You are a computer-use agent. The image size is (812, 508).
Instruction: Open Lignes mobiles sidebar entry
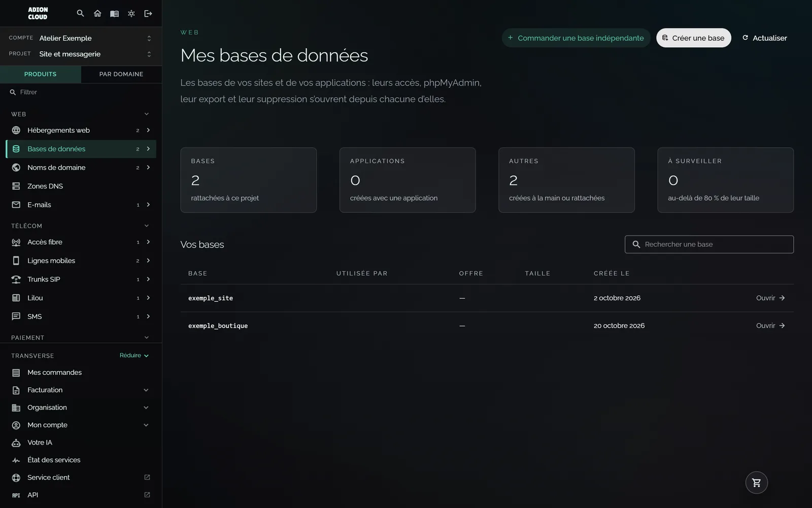click(x=81, y=261)
